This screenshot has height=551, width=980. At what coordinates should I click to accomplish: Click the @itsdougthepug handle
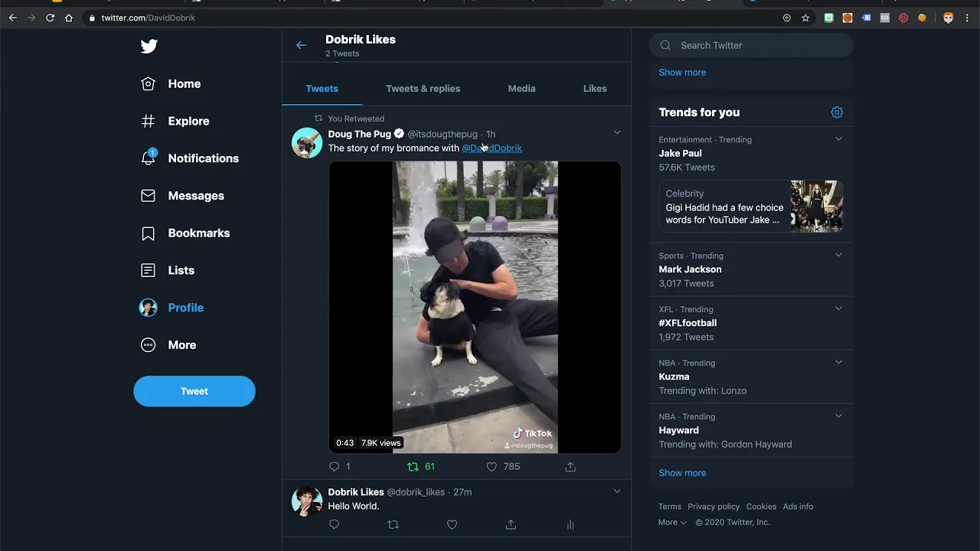(443, 134)
